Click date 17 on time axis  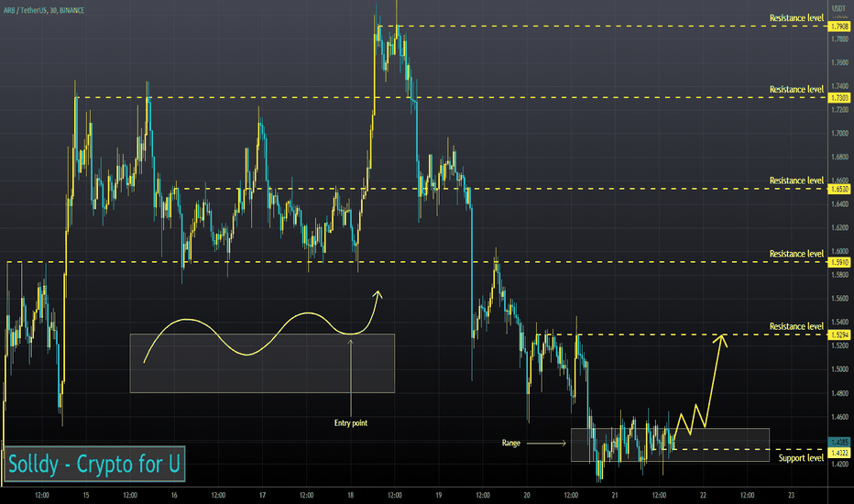tap(262, 495)
